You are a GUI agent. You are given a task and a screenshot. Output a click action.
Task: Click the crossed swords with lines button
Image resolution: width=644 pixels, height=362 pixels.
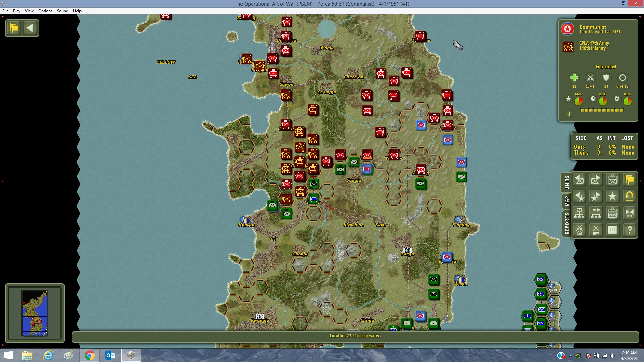pyautogui.click(x=596, y=230)
